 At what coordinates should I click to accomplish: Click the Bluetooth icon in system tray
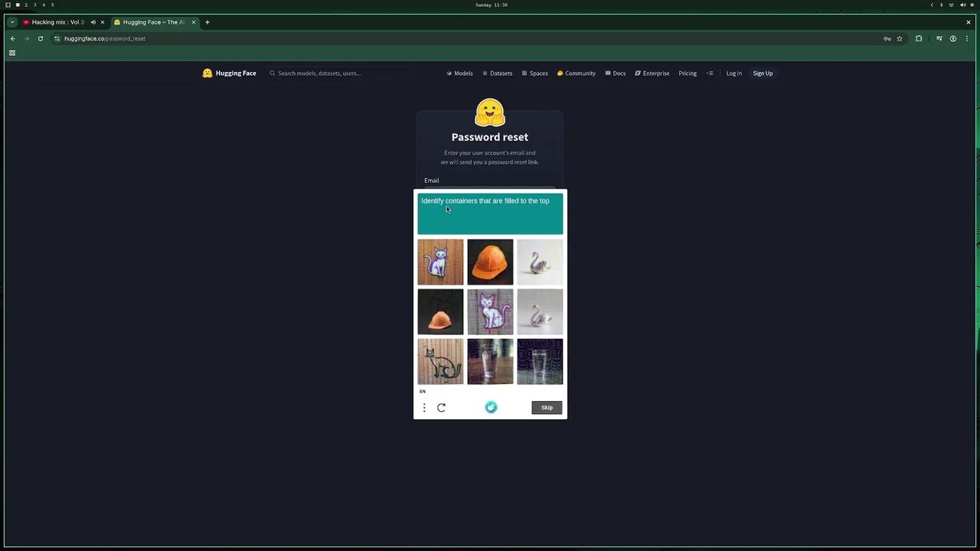click(x=942, y=5)
